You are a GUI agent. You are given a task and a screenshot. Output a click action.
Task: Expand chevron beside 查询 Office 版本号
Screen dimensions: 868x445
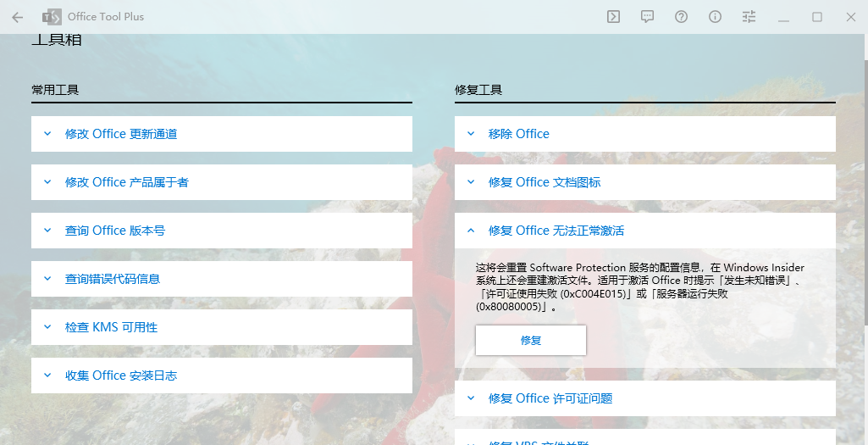coord(47,230)
